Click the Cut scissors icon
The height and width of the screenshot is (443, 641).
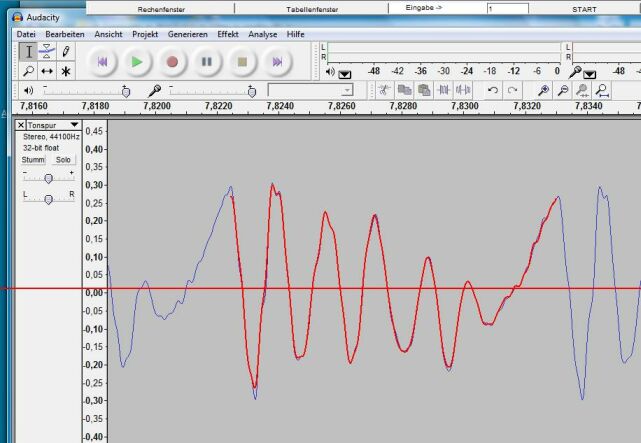(x=383, y=90)
